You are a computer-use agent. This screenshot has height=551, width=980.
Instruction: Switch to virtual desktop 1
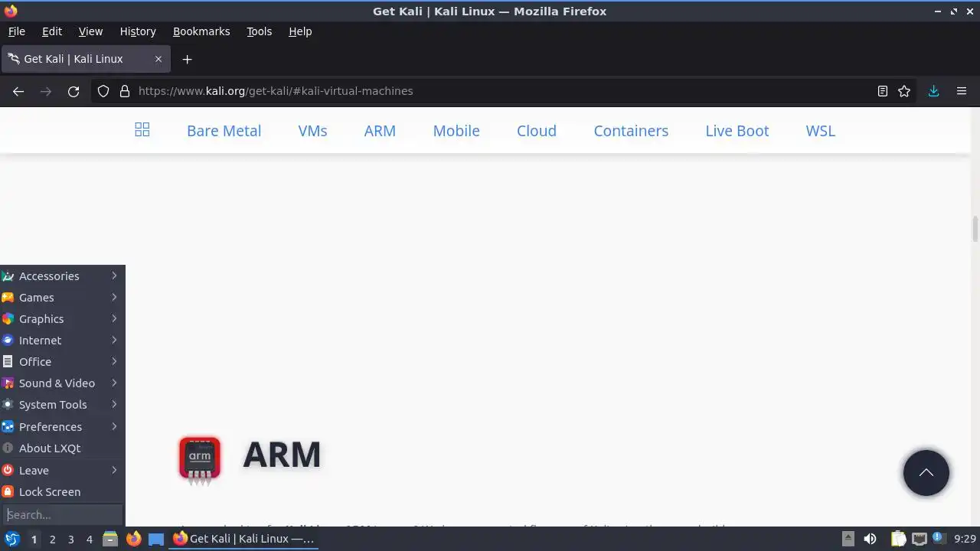pos(34,540)
